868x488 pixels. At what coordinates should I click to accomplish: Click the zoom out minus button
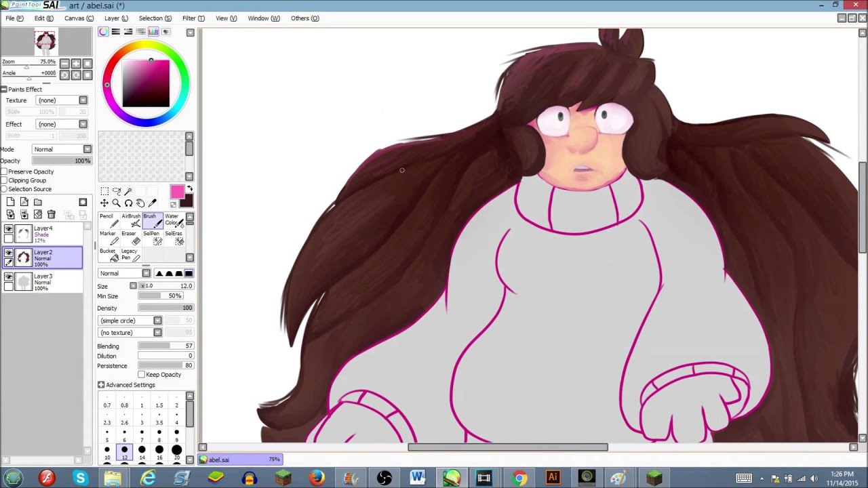[x=64, y=64]
